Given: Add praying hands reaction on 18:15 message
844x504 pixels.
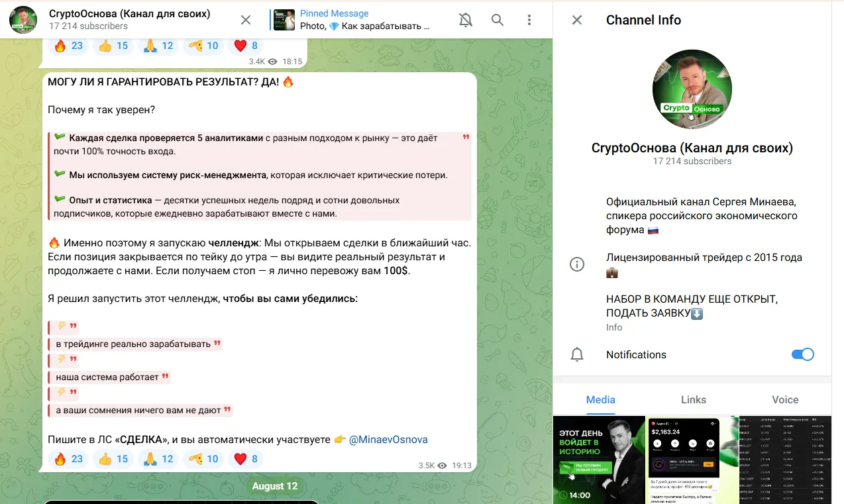Looking at the screenshot, I should [x=158, y=46].
